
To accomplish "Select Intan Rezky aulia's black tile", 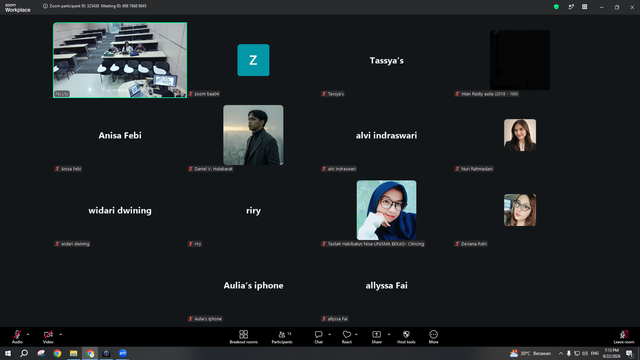I will 520,60.
